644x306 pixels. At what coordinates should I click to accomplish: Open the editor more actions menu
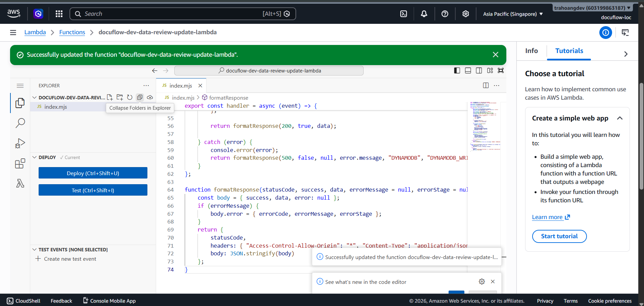pos(497,86)
